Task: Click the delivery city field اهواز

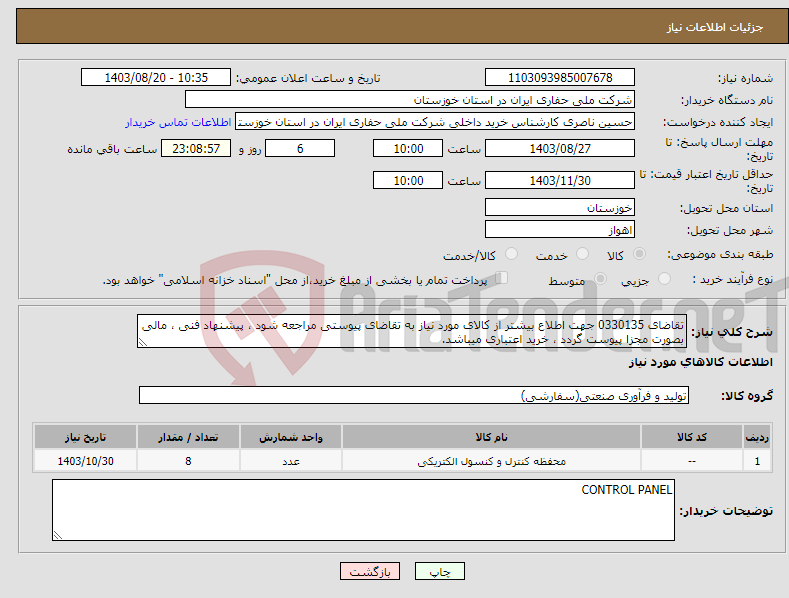Action: click(x=560, y=230)
